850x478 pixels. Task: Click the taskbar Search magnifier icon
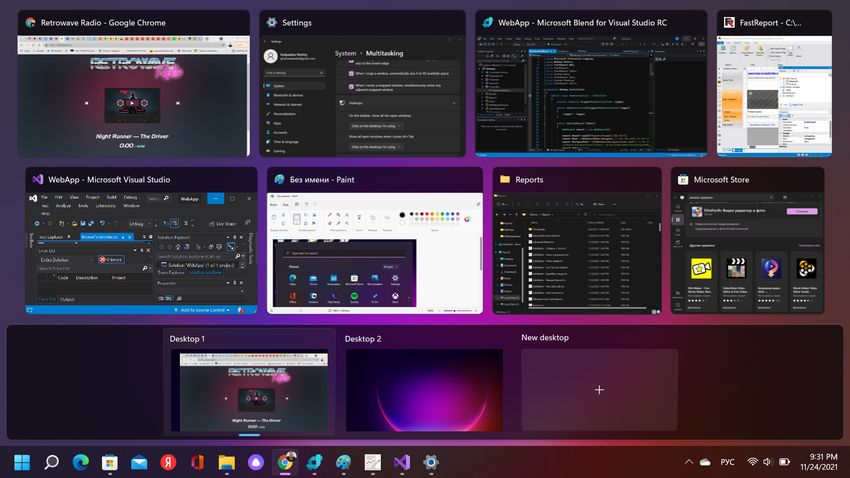pyautogui.click(x=51, y=462)
